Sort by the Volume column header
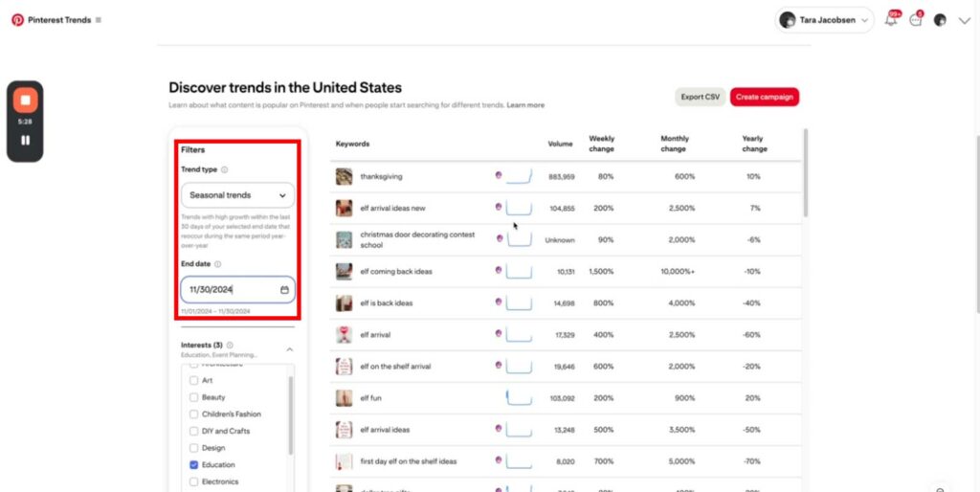Screen dimensions: 980x492 tap(560, 144)
